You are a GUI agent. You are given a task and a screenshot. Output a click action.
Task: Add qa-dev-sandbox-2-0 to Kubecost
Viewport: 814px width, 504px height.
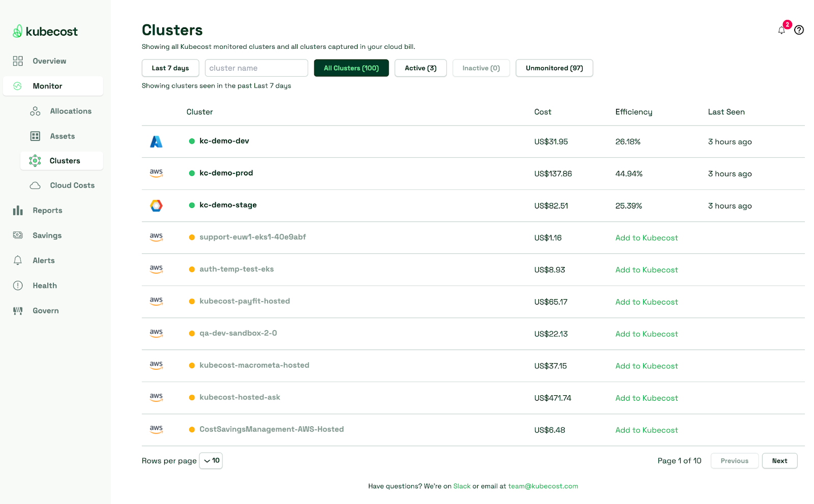click(647, 334)
